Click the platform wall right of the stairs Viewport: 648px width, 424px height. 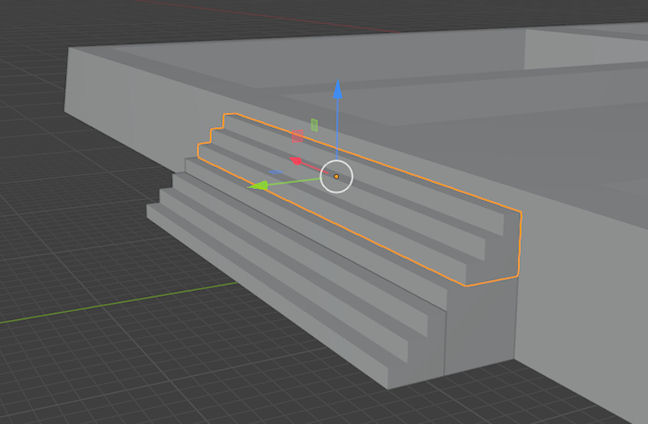(x=580, y=300)
